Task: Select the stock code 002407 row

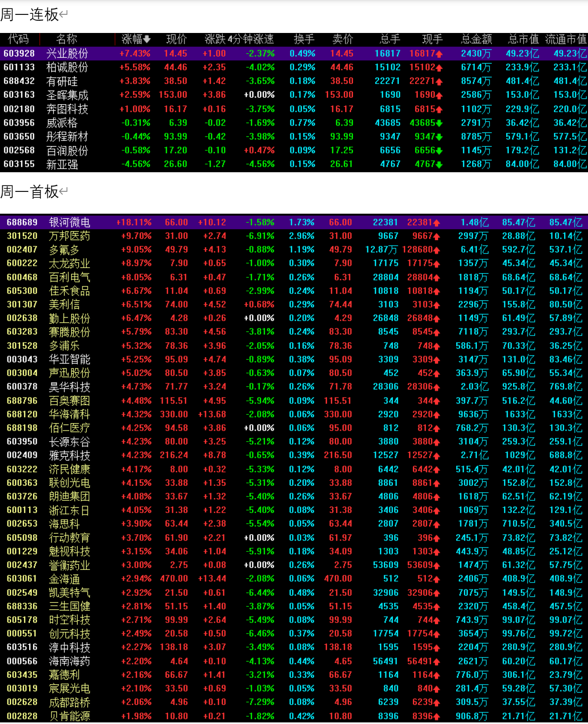Action: pyautogui.click(x=294, y=250)
